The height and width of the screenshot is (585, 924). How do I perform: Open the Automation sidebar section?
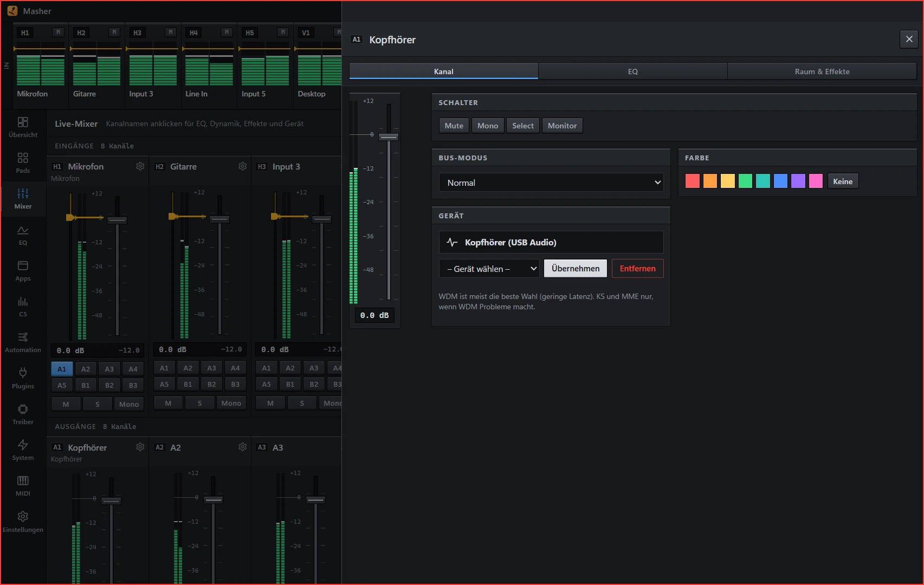coord(23,342)
